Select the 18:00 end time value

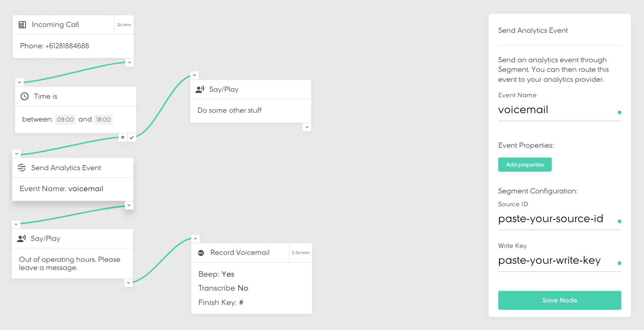pos(103,119)
